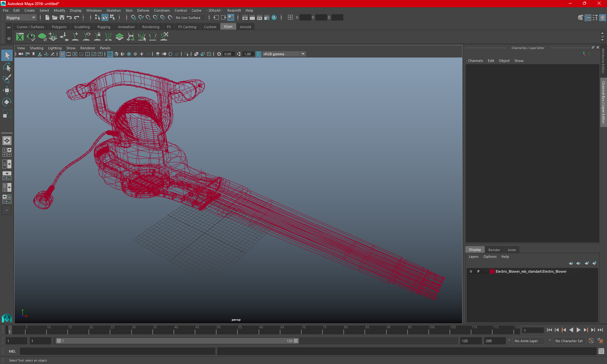
Task: Open XGen window shelf icon
Action: coord(20,37)
